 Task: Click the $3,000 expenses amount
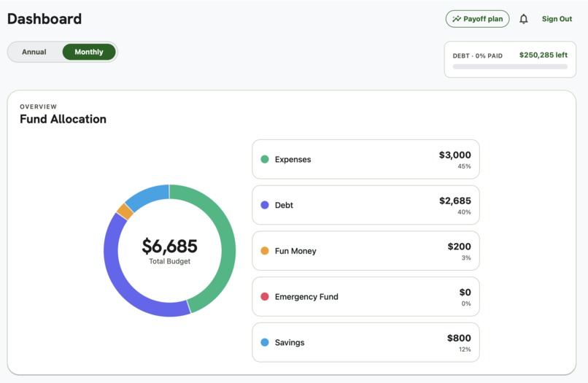click(x=455, y=155)
